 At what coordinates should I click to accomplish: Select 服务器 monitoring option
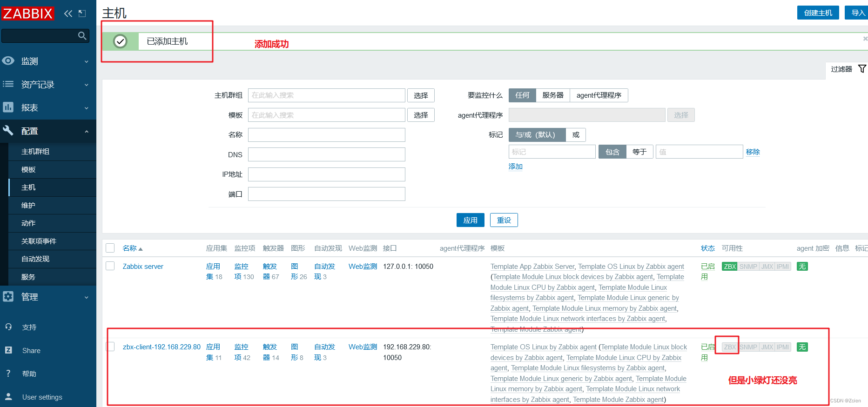[553, 95]
